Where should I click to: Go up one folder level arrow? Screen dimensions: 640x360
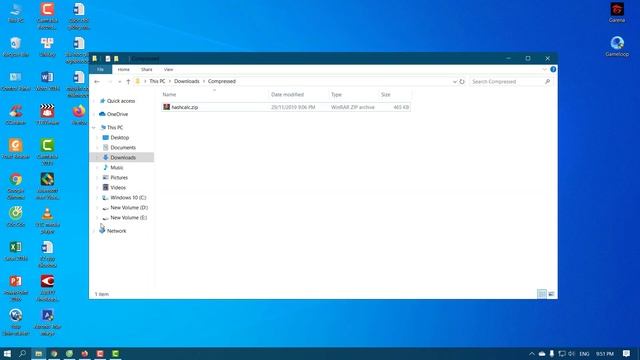tap(128, 82)
